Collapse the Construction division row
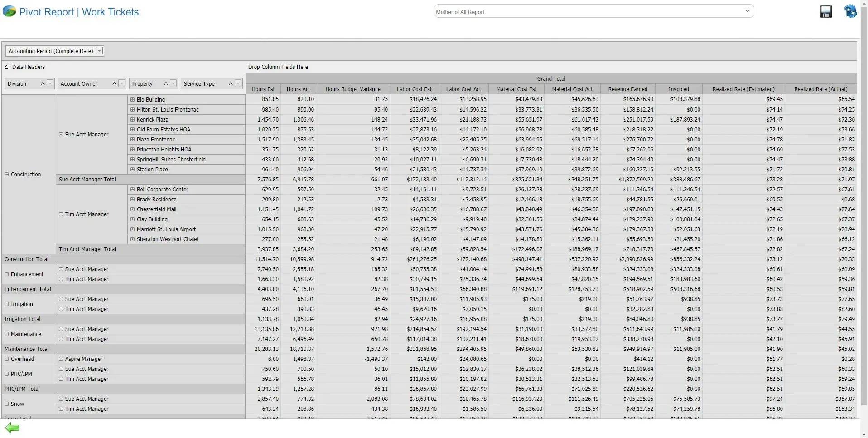 [7, 175]
